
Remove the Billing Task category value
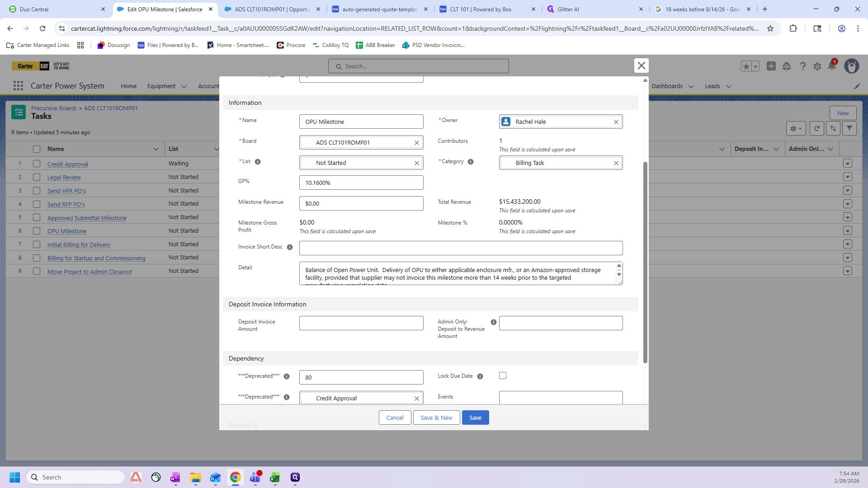pyautogui.click(x=616, y=163)
